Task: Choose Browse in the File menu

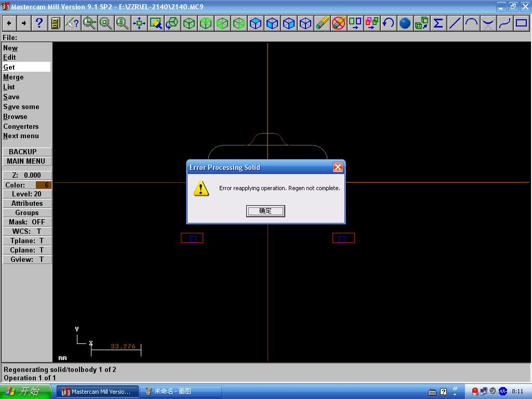Action: [15, 116]
